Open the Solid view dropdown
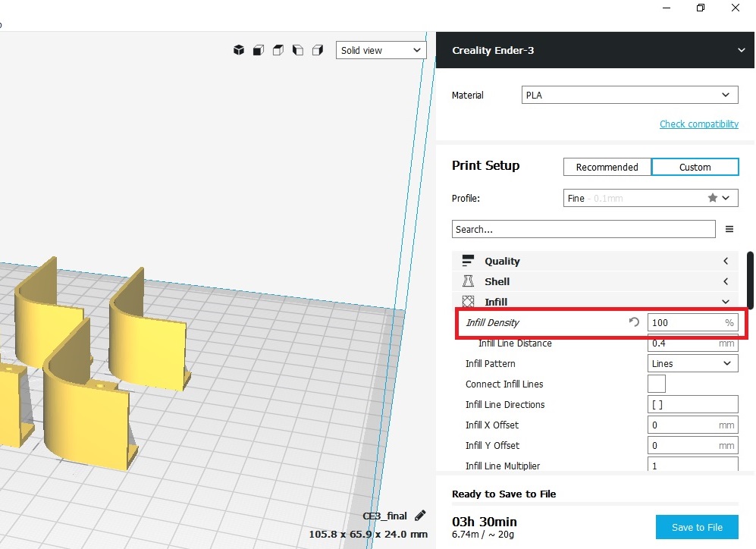The image size is (756, 549). [x=380, y=49]
